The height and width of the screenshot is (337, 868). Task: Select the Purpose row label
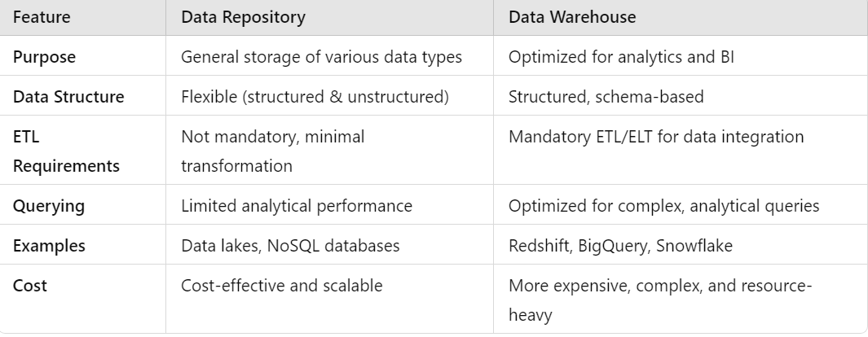tap(44, 57)
